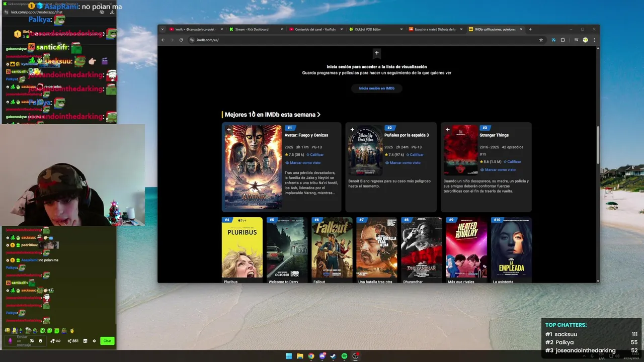Open Spotify from the taskbar

[x=344, y=356]
